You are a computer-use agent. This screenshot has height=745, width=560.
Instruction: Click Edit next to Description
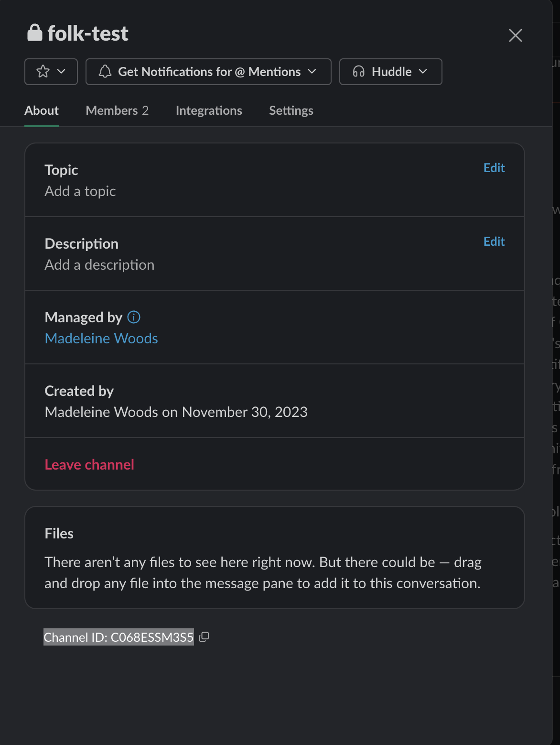click(494, 241)
